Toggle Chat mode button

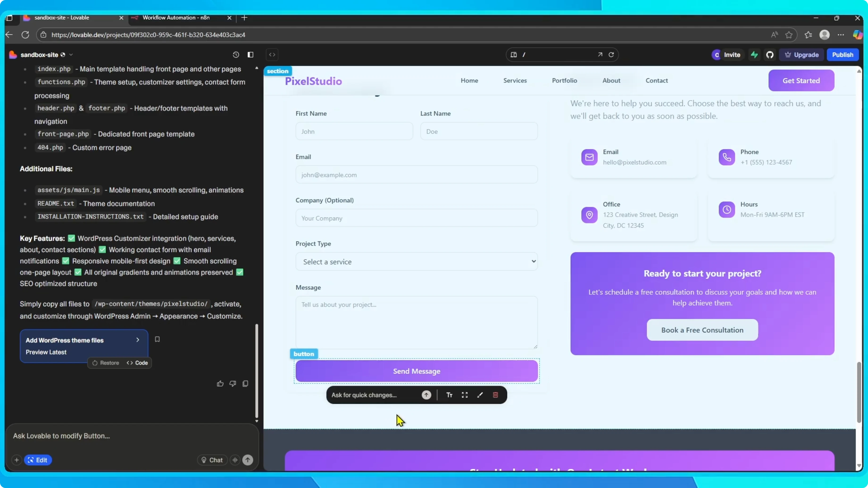click(212, 460)
